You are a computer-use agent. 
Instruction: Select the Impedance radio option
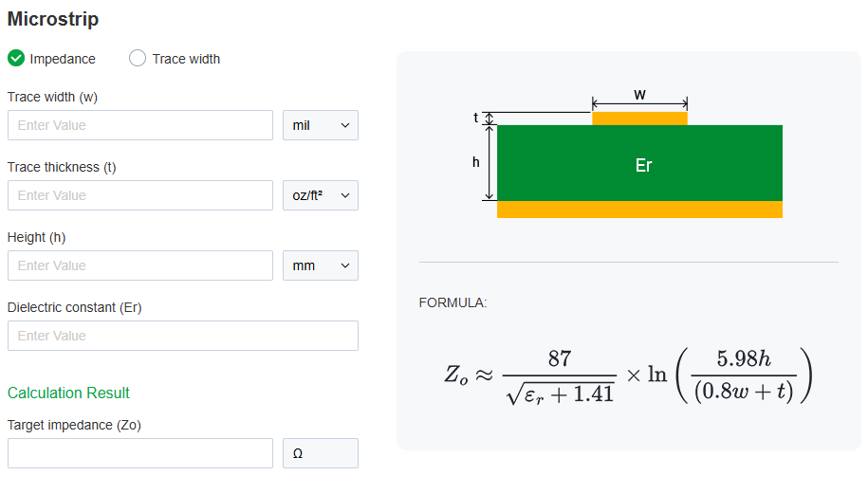(x=16, y=59)
